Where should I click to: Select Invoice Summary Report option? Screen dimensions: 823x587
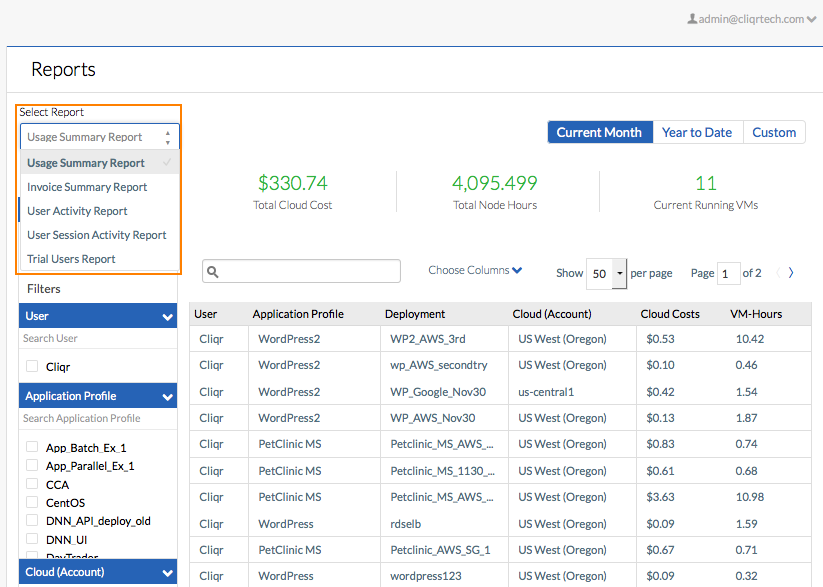pyautogui.click(x=87, y=187)
